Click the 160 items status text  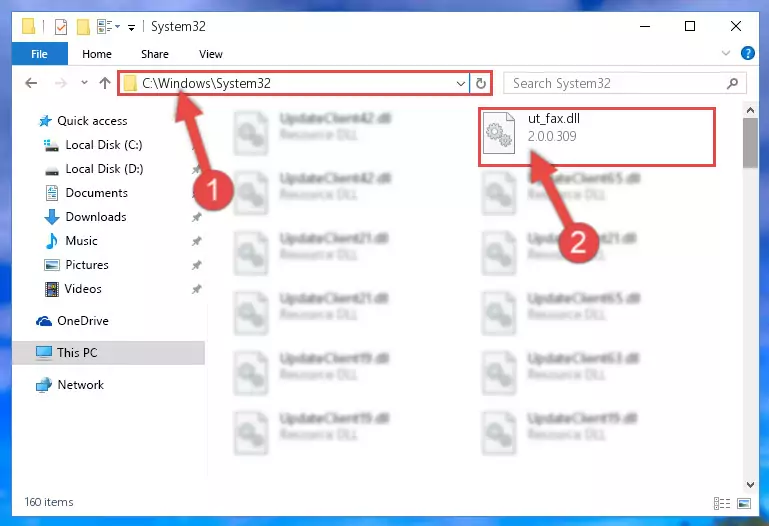[x=49, y=502]
